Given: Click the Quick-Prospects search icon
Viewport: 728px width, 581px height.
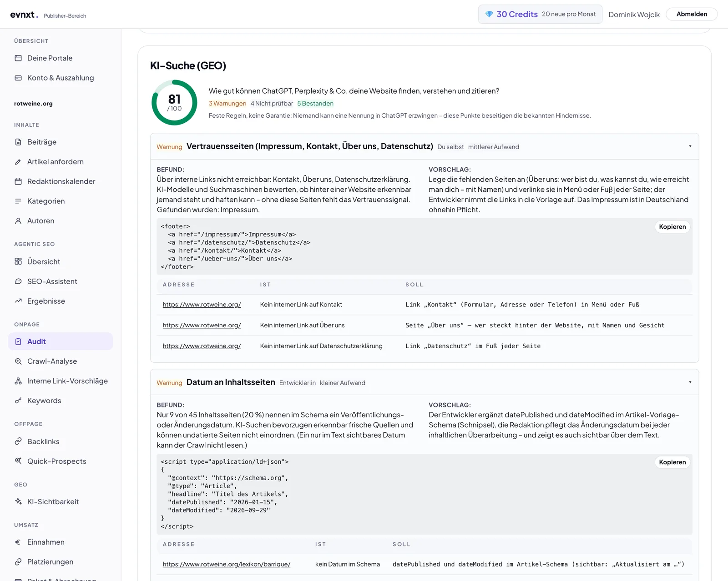Looking at the screenshot, I should click(x=18, y=461).
